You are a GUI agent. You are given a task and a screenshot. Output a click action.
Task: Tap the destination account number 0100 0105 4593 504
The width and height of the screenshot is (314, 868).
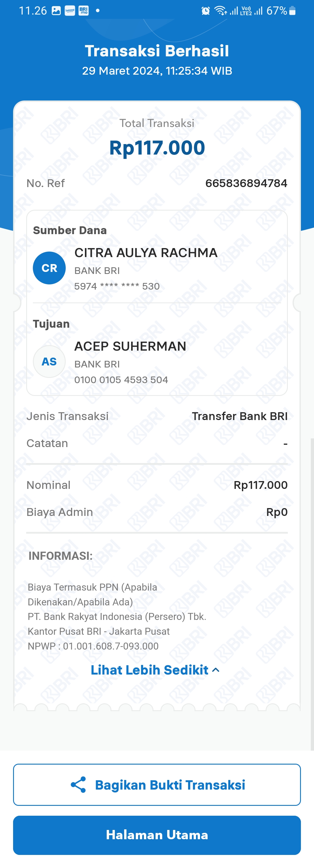[x=121, y=380]
